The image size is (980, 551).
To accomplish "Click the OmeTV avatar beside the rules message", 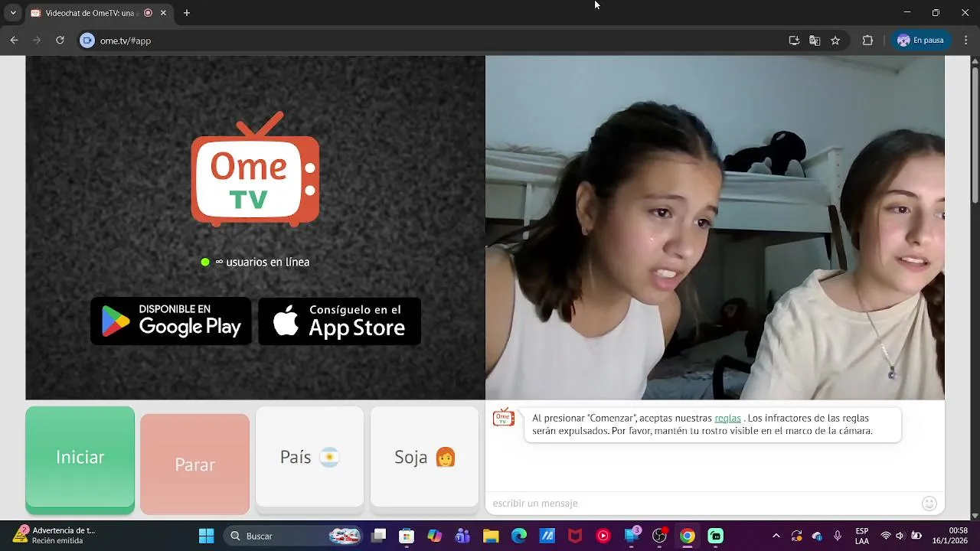I will point(504,418).
